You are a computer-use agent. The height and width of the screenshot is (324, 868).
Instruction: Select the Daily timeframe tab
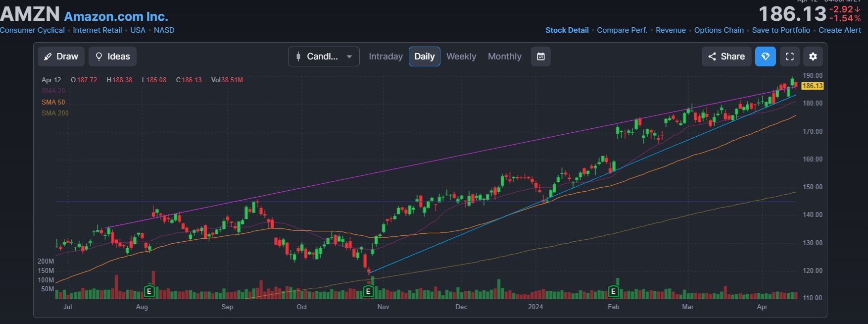pos(425,56)
